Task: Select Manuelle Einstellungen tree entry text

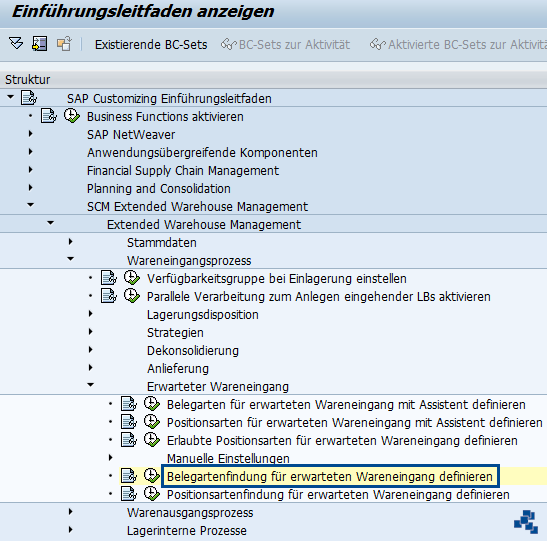Action: pyautogui.click(x=228, y=459)
